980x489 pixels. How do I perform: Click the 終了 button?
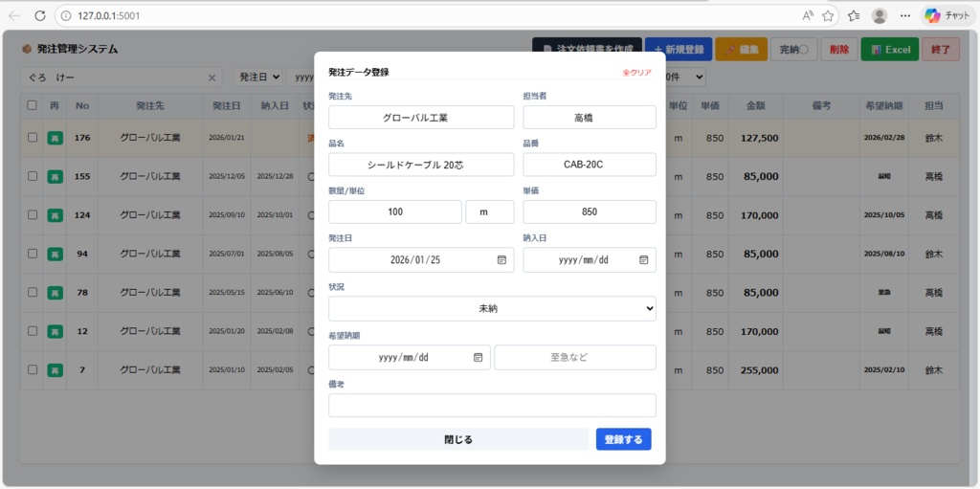pyautogui.click(x=941, y=50)
